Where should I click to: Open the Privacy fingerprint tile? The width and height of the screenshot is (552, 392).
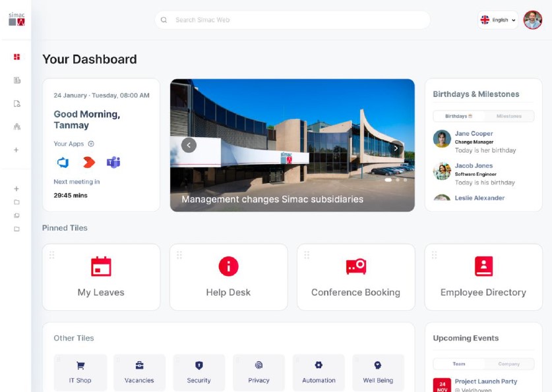[259, 373]
